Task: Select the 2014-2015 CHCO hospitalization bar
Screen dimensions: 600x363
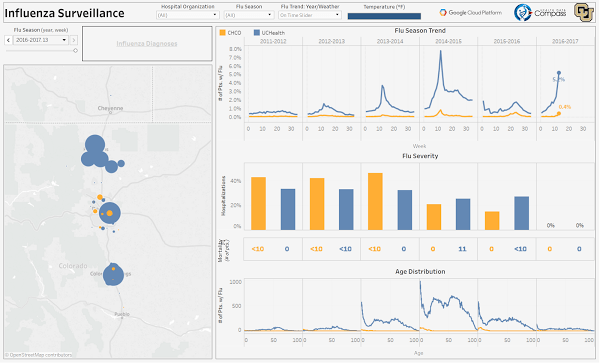Action: click(434, 217)
